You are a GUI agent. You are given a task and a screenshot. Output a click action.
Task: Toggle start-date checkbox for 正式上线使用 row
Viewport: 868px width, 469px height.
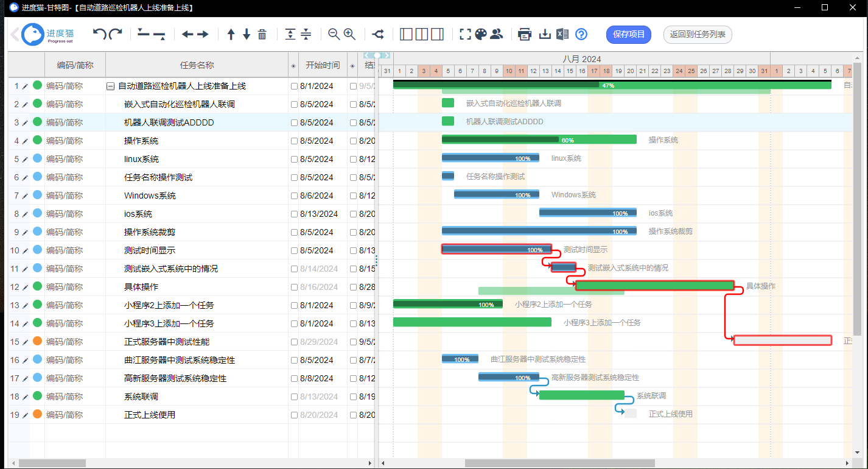(x=295, y=415)
